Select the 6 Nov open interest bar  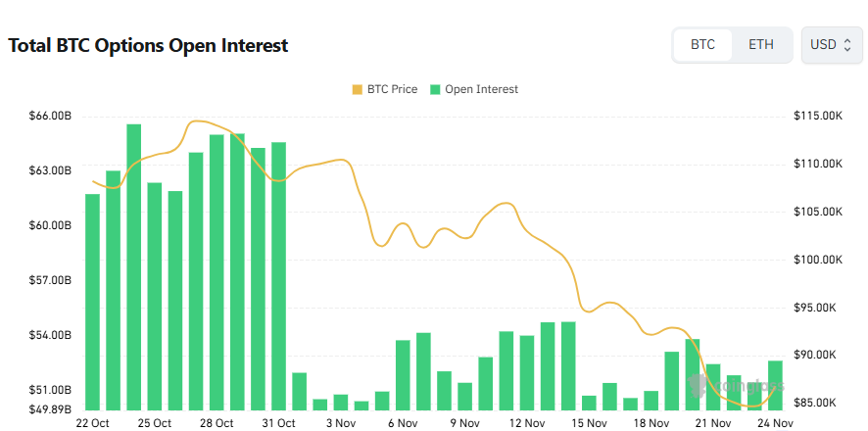(x=403, y=374)
